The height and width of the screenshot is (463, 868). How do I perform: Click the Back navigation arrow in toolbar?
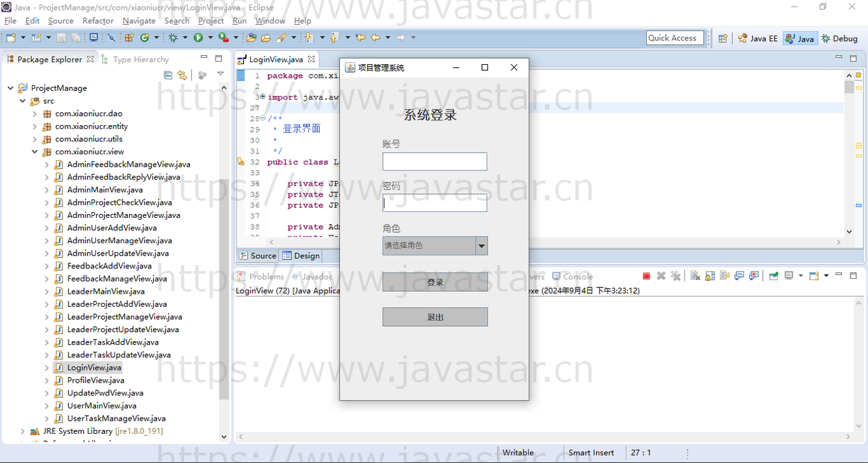point(376,38)
